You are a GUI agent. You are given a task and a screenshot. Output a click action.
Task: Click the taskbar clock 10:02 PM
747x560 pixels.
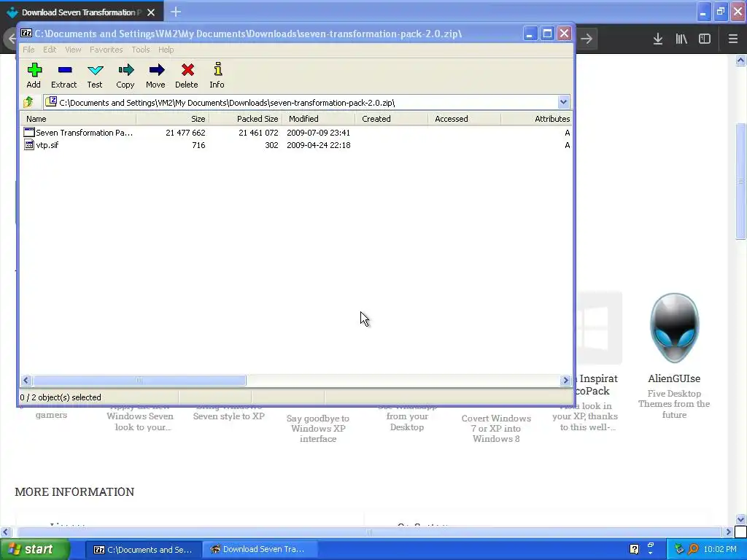[720, 549]
